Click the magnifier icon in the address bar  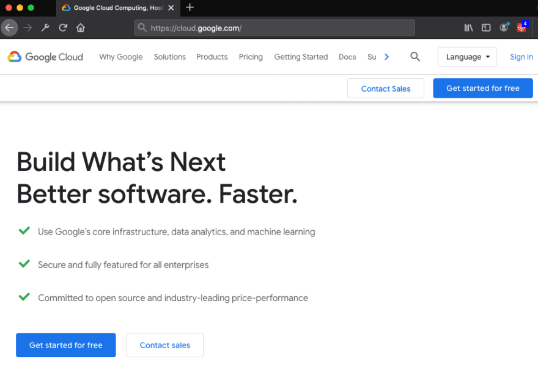(142, 27)
